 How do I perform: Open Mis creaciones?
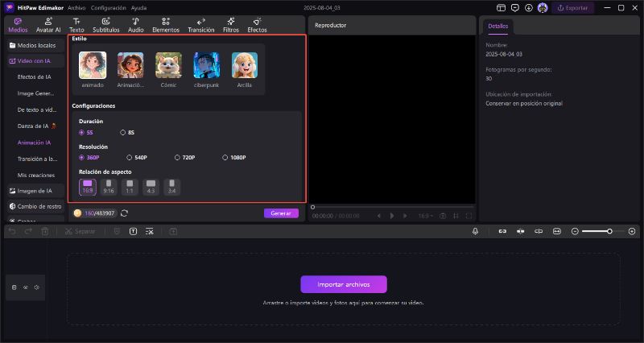(36, 175)
